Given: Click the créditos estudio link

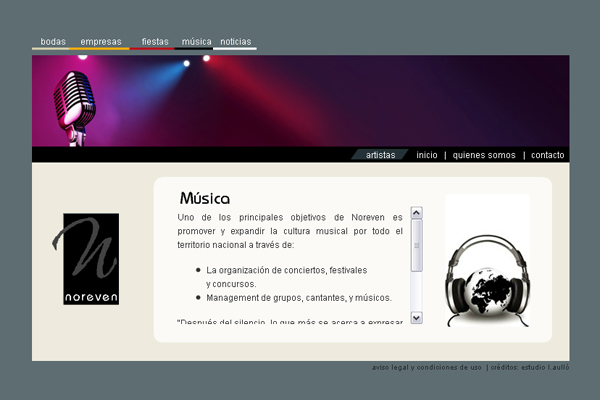Looking at the screenshot, I should (x=530, y=367).
